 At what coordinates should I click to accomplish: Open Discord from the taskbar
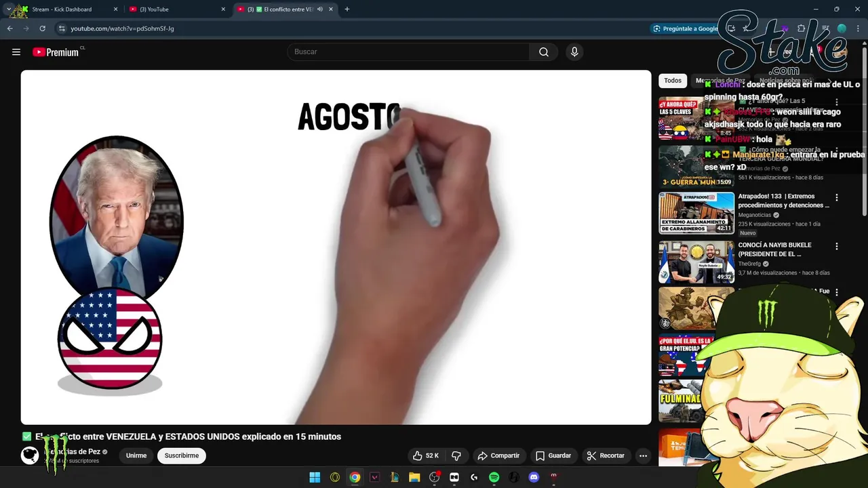click(x=534, y=477)
